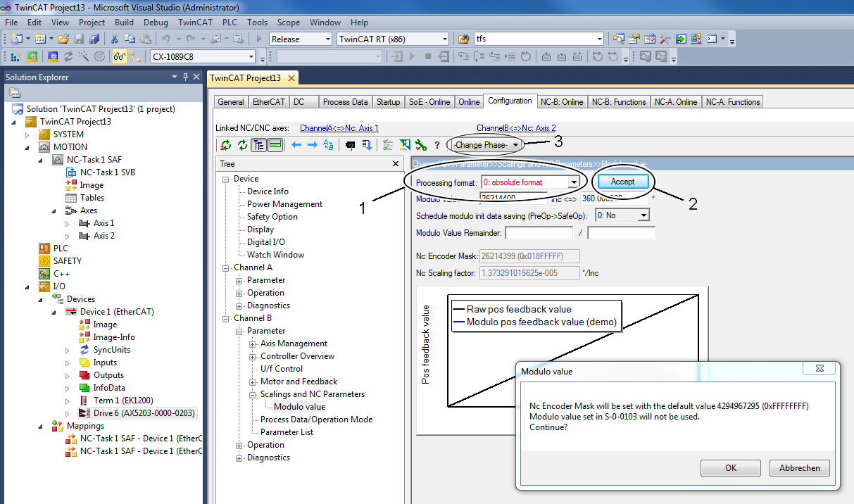Open the PLC menu
854x504 pixels.
(230, 23)
